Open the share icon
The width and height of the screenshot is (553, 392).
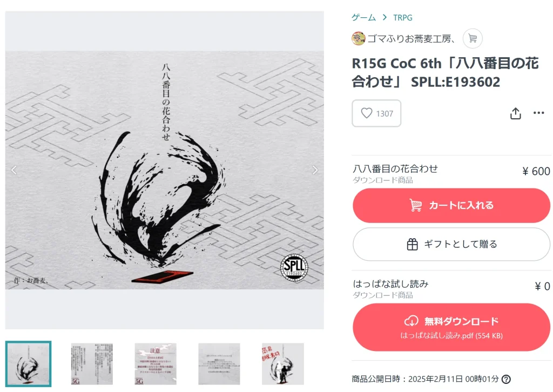[515, 113]
